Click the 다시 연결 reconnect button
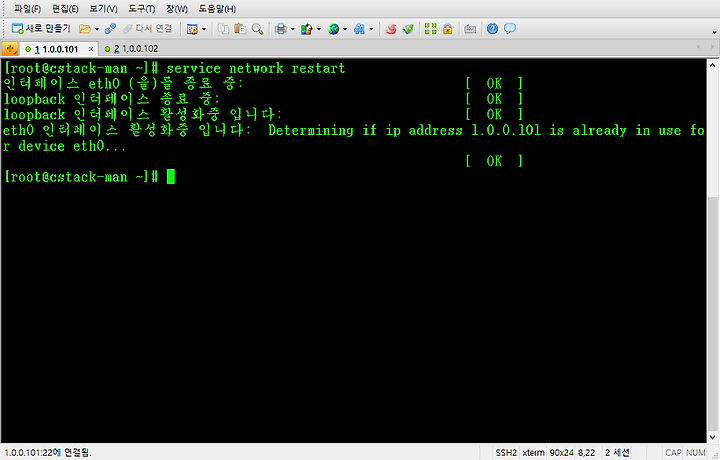The height and width of the screenshot is (460, 720). coord(148,29)
